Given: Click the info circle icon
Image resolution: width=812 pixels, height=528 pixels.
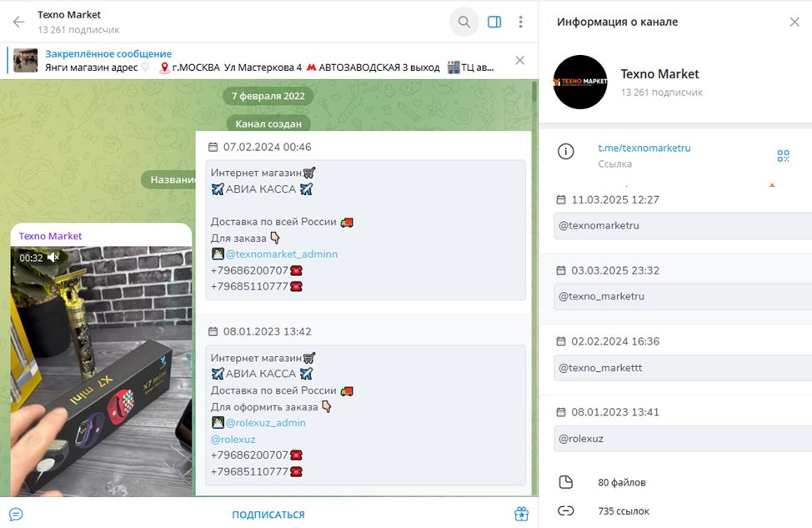Looking at the screenshot, I should coord(565,151).
